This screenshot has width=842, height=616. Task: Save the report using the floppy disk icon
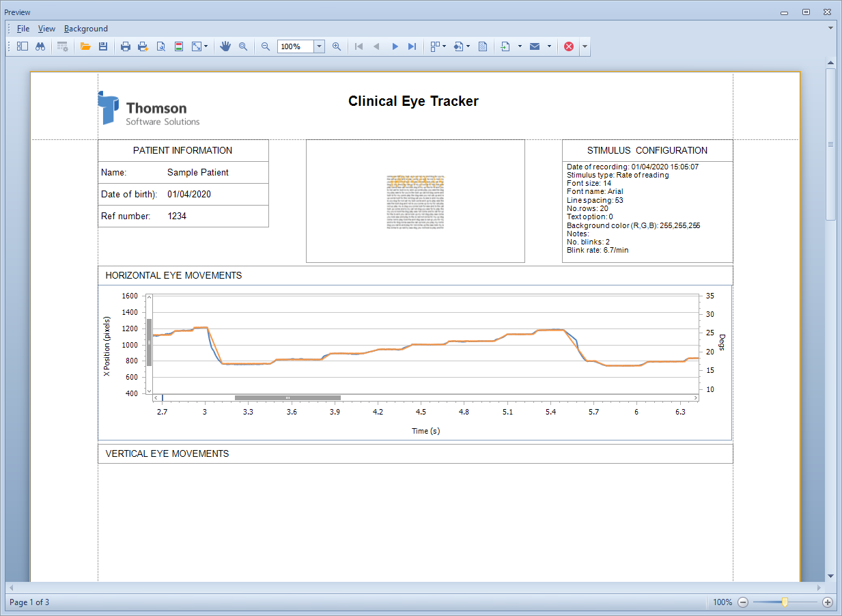(x=103, y=46)
